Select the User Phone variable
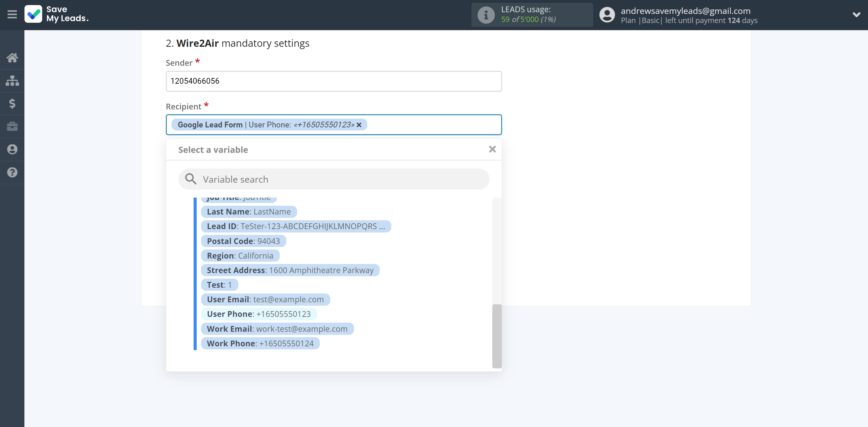This screenshot has width=868, height=427. [x=259, y=314]
